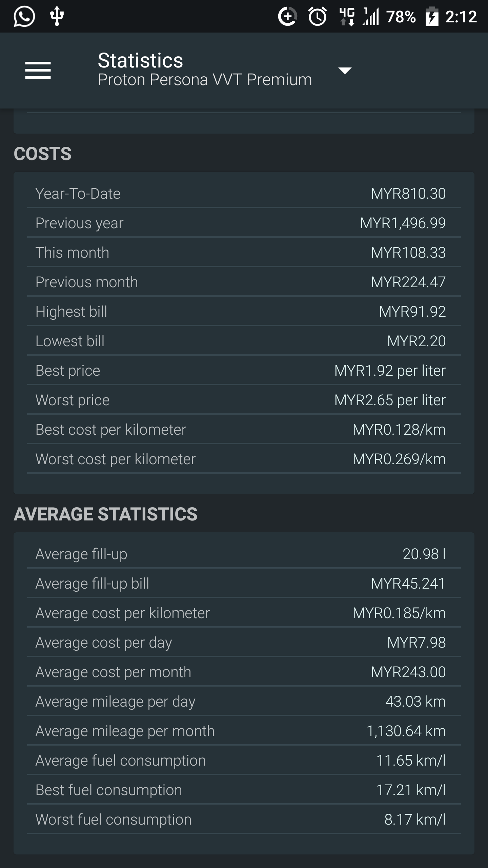
Task: Tap the USB connection status icon
Action: tap(57, 16)
